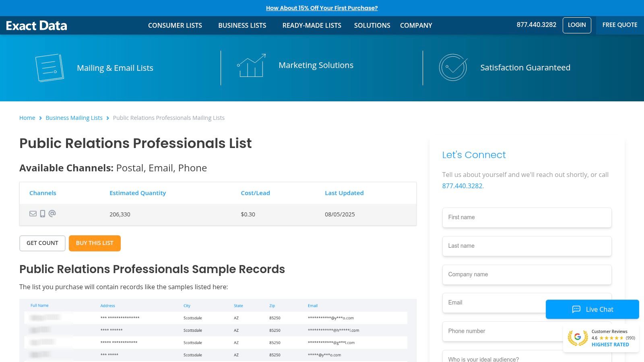Click the email at-sign channel icon
The image size is (644, 362).
tap(52, 213)
